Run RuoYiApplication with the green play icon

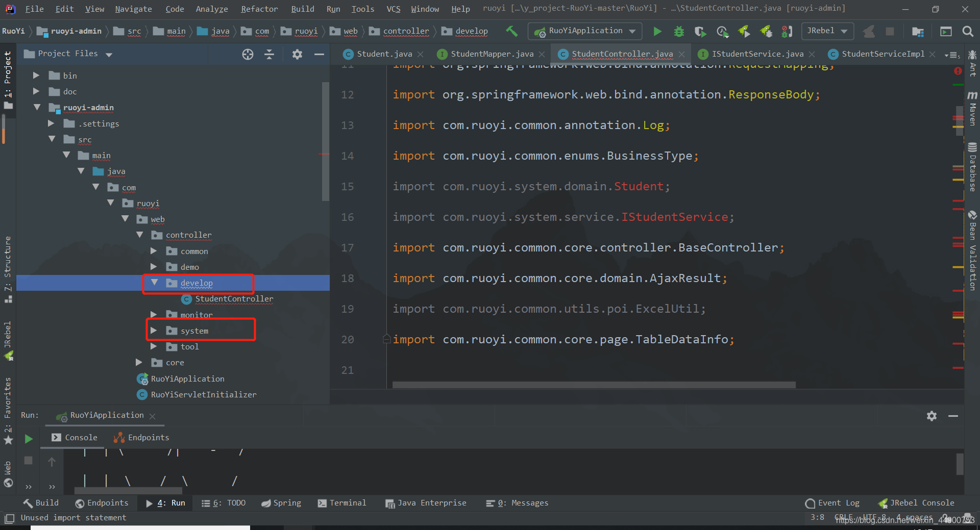(657, 32)
